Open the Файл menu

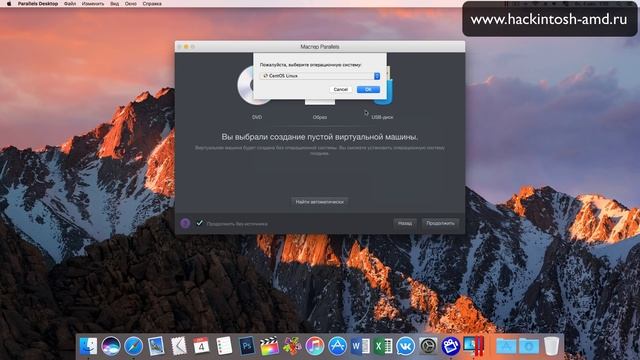pos(70,4)
